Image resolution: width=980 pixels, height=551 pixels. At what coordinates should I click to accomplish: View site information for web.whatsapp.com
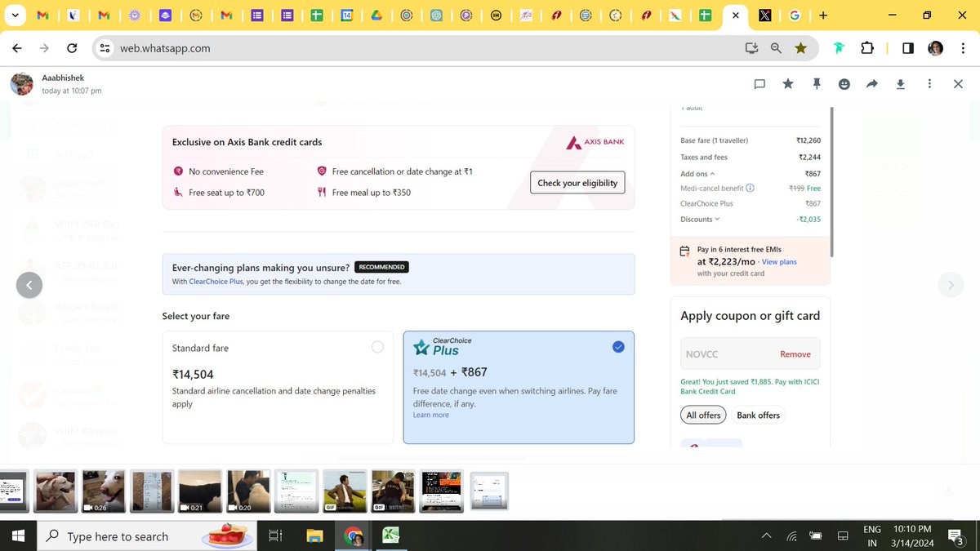click(x=104, y=48)
